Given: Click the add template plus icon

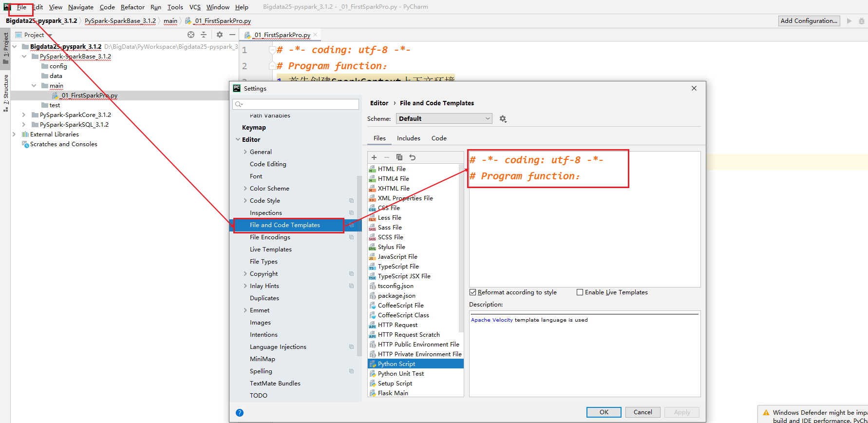Looking at the screenshot, I should (x=374, y=157).
